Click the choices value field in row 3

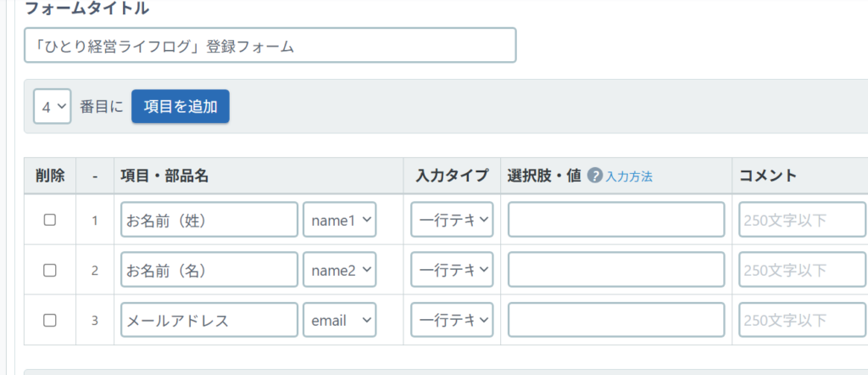[x=616, y=320]
